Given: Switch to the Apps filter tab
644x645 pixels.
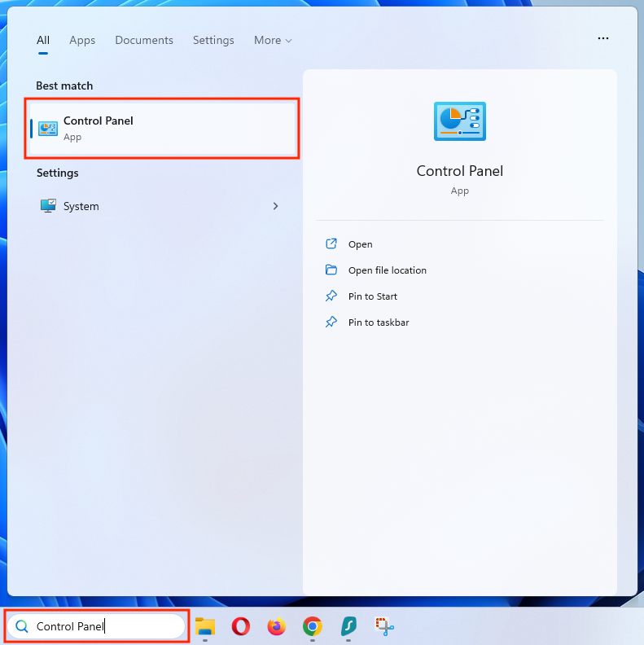Looking at the screenshot, I should (82, 40).
